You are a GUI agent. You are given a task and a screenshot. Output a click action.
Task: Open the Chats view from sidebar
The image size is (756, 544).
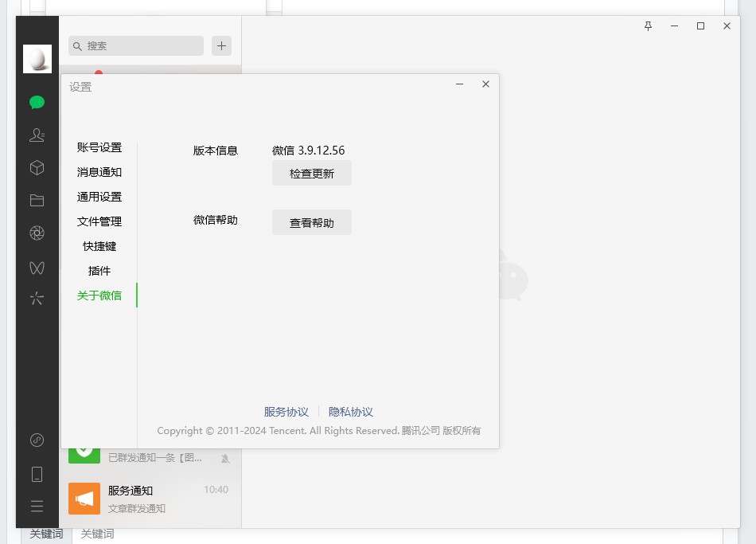pyautogui.click(x=37, y=102)
